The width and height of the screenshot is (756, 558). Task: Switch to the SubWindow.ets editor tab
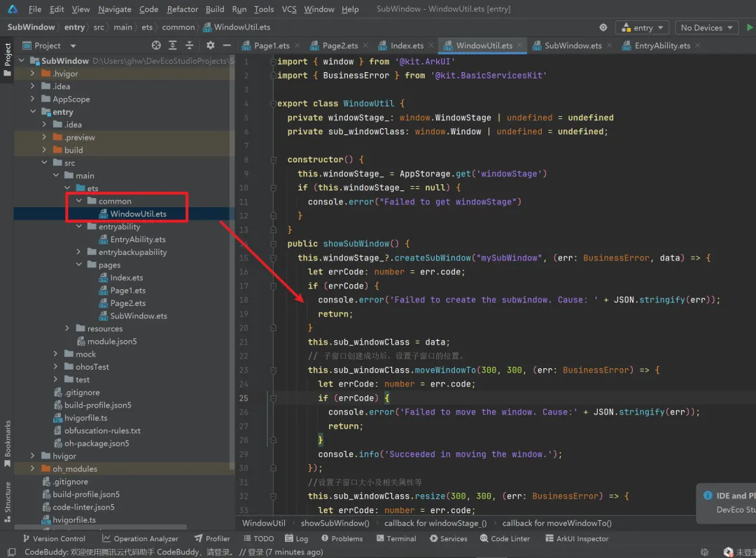click(572, 46)
